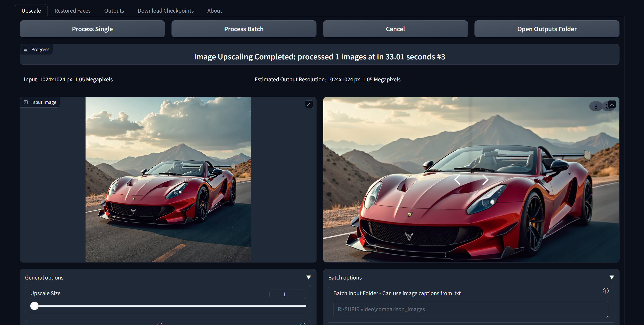Click the Upscale Size slider handle
The height and width of the screenshot is (325, 644).
click(34, 306)
